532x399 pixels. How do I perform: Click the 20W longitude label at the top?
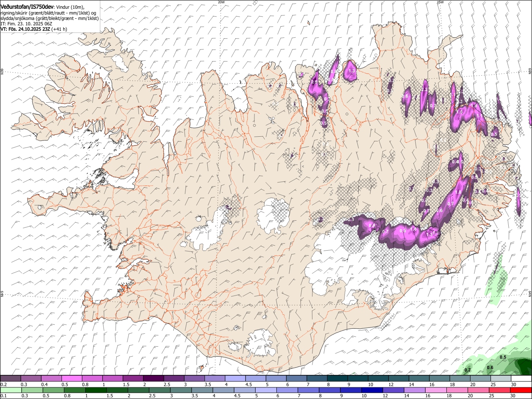tap(222, 2)
